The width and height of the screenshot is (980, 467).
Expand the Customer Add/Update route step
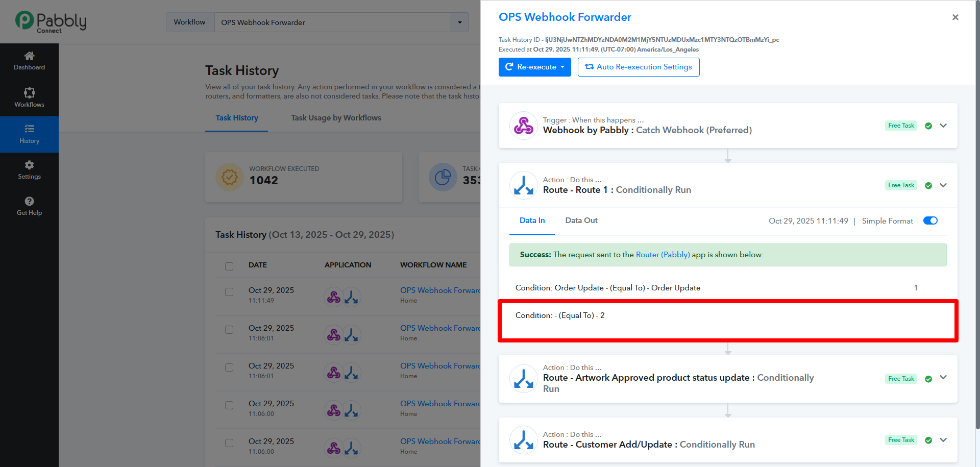943,440
